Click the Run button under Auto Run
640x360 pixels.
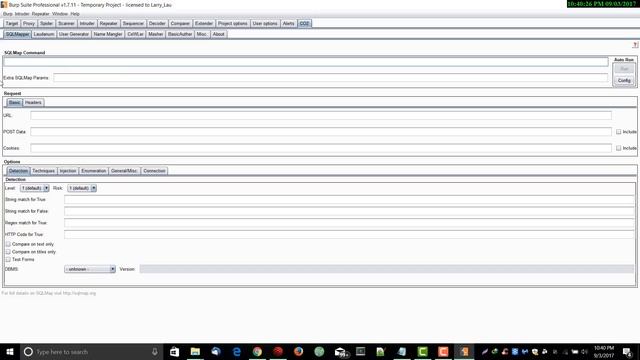[x=624, y=69]
